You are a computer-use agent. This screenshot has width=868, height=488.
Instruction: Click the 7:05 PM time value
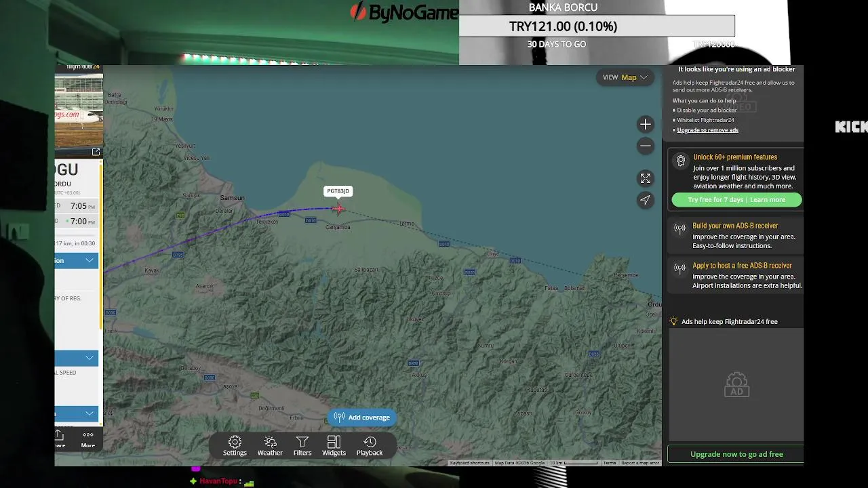click(x=82, y=206)
